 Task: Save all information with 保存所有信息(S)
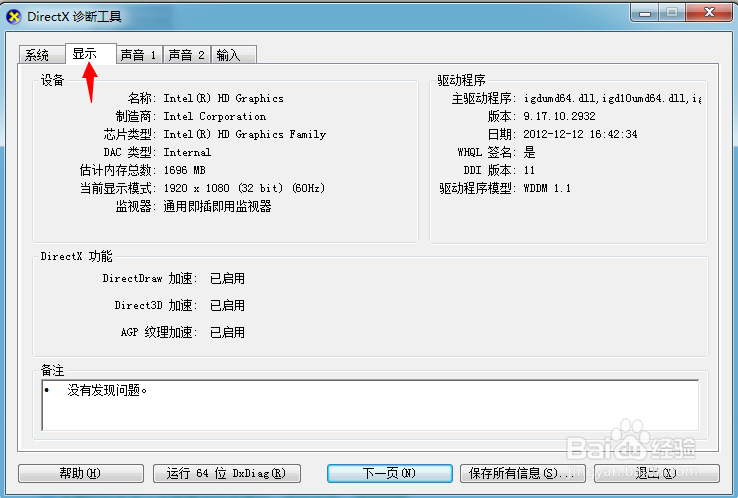coord(522,473)
